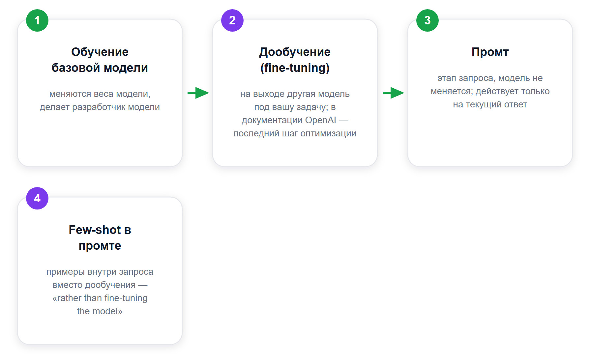
Task: Click text 'этап запроса, модель не'
Action: tap(490, 78)
